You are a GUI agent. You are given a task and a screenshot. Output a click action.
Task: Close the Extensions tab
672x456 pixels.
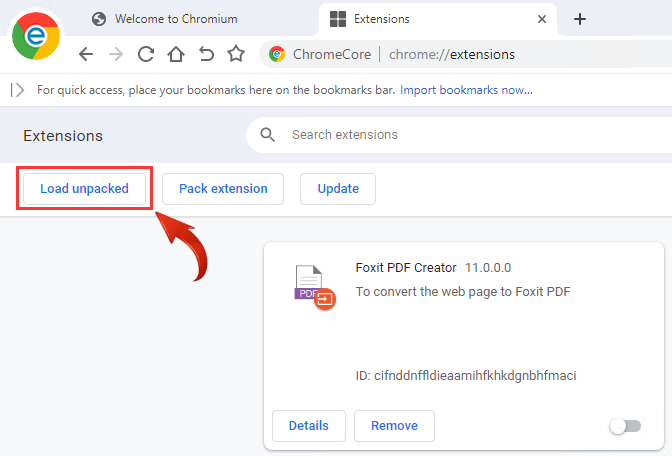pyautogui.click(x=542, y=19)
